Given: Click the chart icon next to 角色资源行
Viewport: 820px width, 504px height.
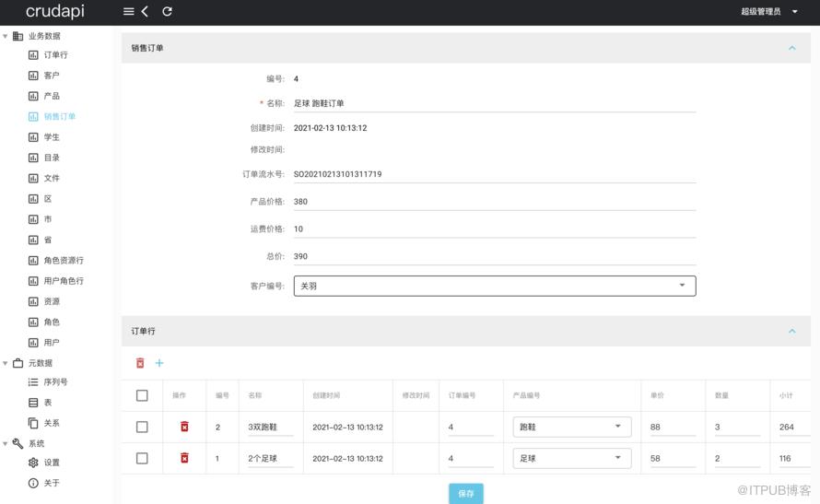Looking at the screenshot, I should point(33,261).
